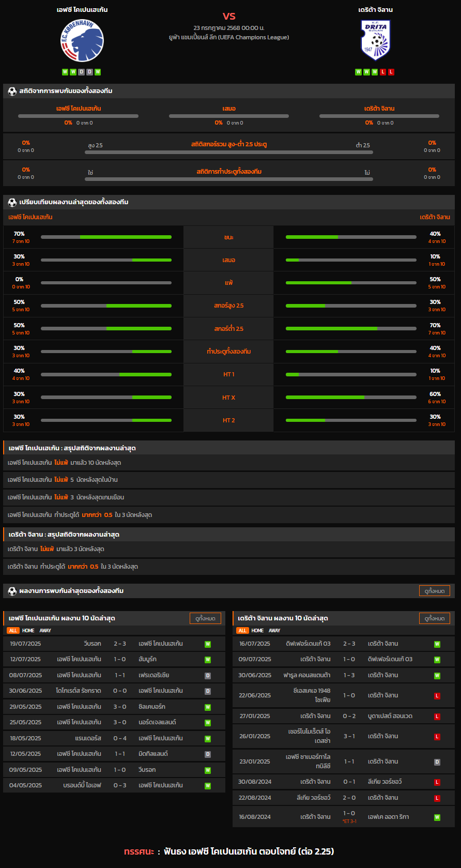This screenshot has width=461, height=868.
Task: Click view-all button in latest head-to-head header
Action: click(435, 590)
